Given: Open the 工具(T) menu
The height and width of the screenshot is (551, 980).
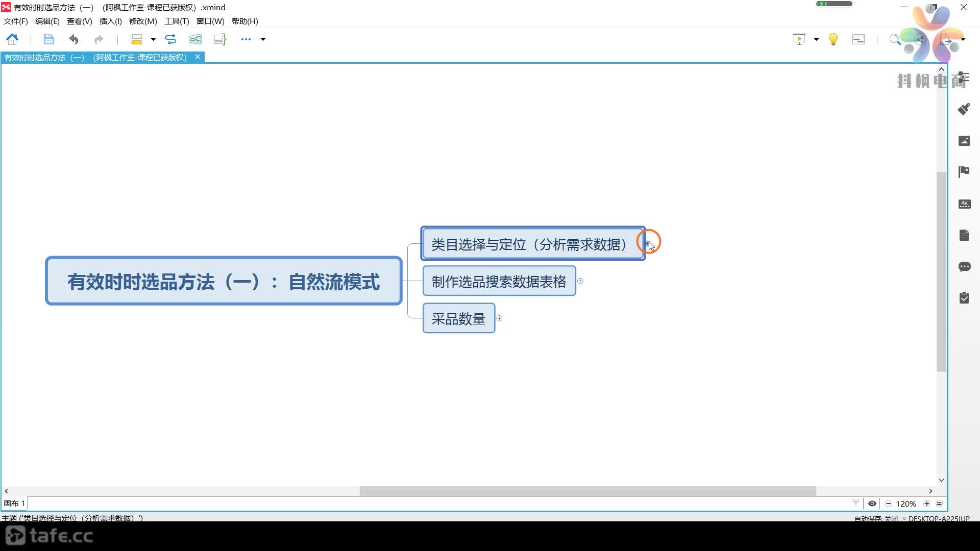Looking at the screenshot, I should [x=177, y=21].
